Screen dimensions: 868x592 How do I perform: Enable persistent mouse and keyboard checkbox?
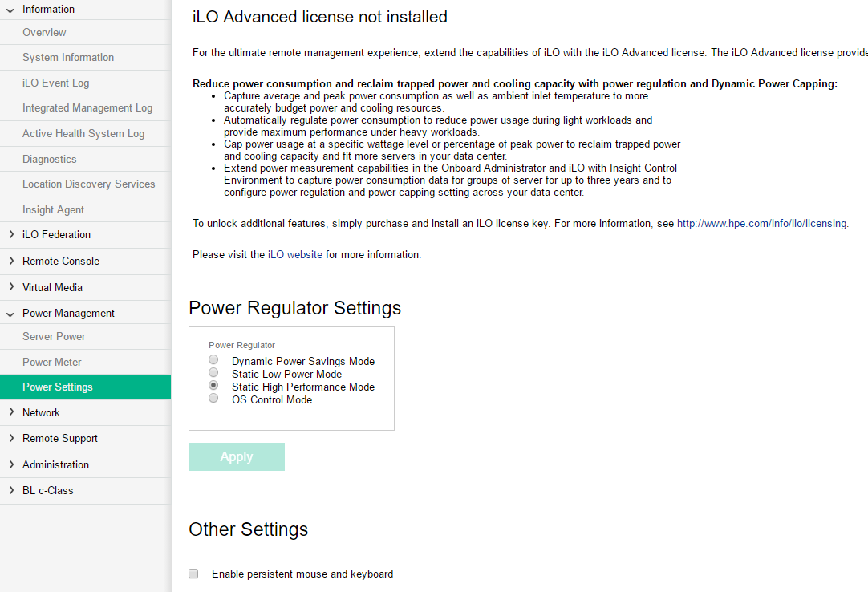pyautogui.click(x=193, y=574)
